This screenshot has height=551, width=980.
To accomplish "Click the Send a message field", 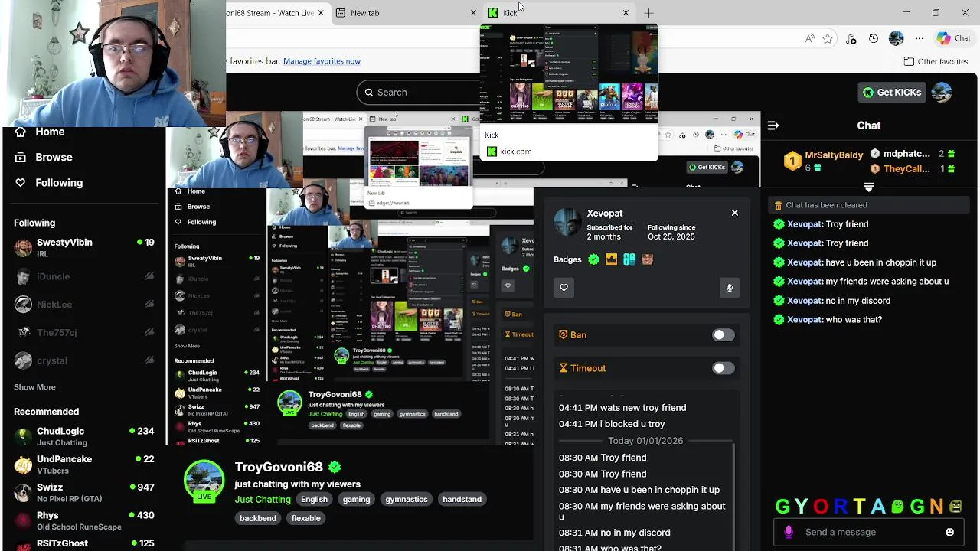I will (868, 532).
